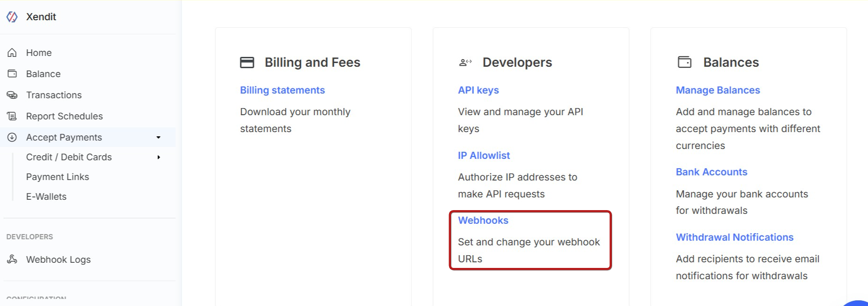
Task: Click the Xendit logo icon
Action: 12,17
